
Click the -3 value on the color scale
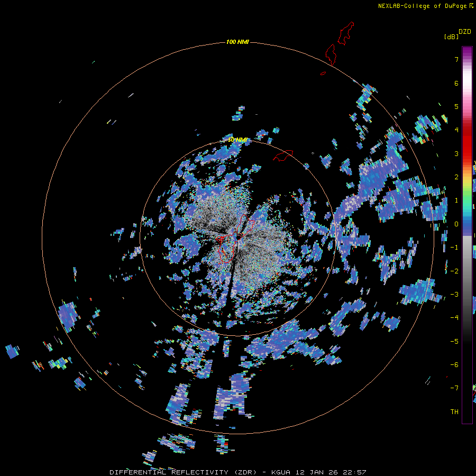point(454,295)
